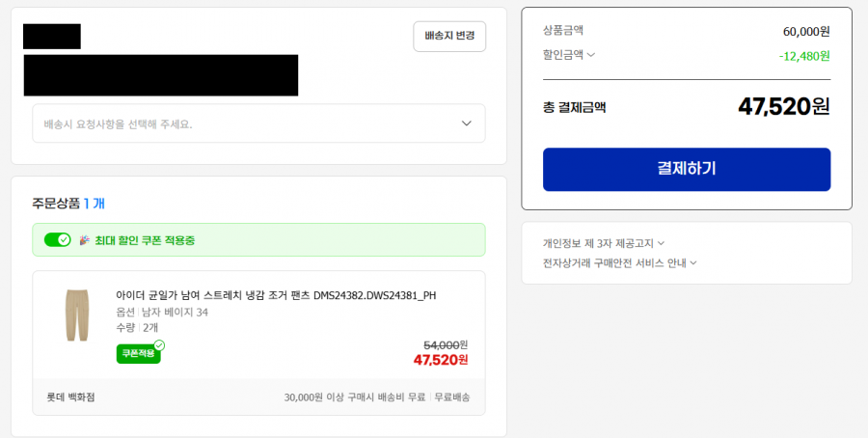868x438 pixels.
Task: Click the 배송지 변경 button
Action: 449,36
